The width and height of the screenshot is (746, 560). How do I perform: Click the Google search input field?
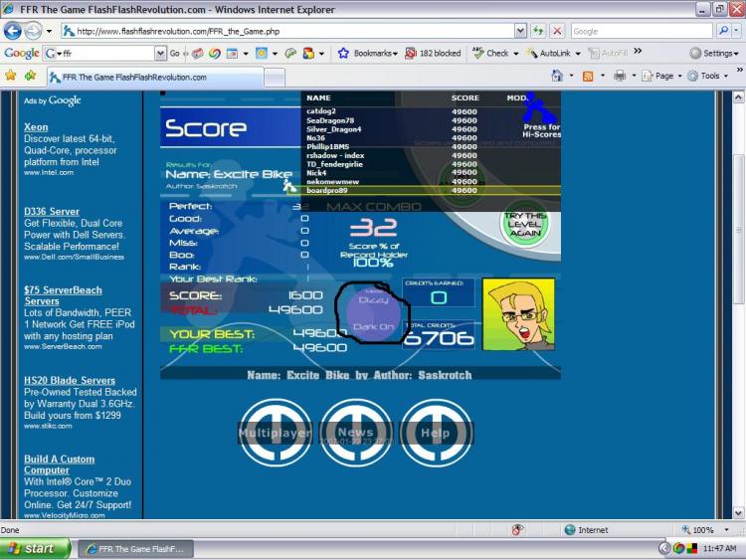pyautogui.click(x=642, y=32)
